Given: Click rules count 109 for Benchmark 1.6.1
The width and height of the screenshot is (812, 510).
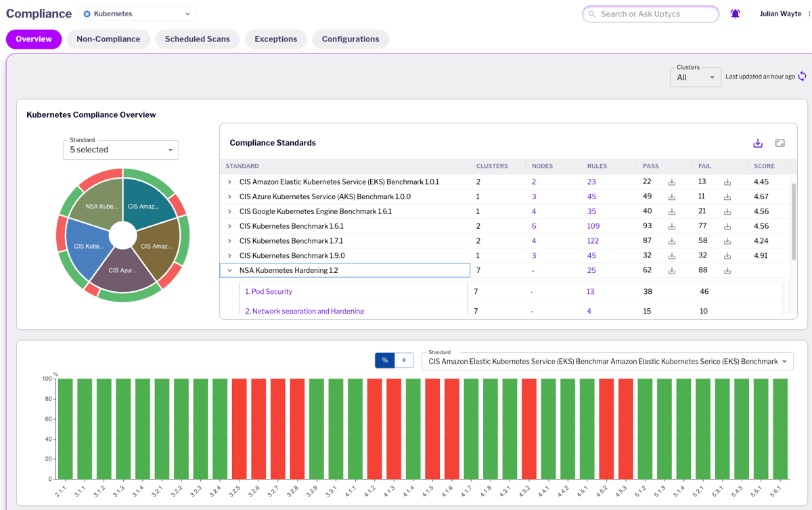Looking at the screenshot, I should click(x=593, y=226).
